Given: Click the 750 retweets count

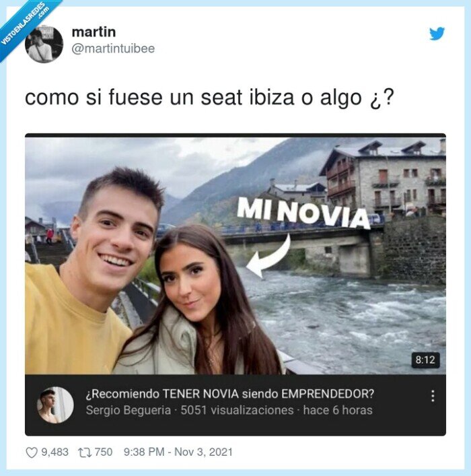Looking at the screenshot, I should 104,452.
